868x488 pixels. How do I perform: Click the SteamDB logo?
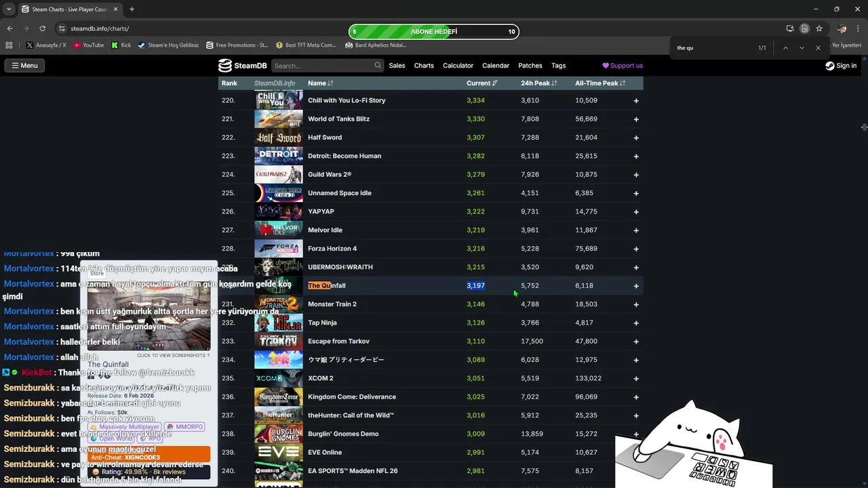point(242,66)
